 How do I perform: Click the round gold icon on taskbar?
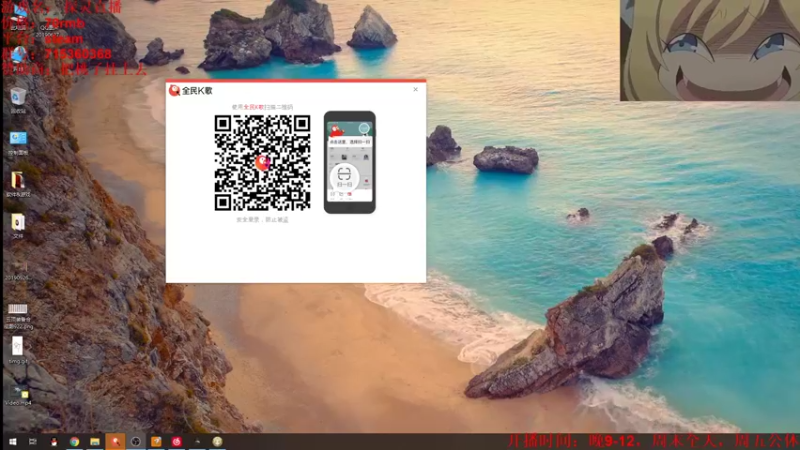pos(217,442)
